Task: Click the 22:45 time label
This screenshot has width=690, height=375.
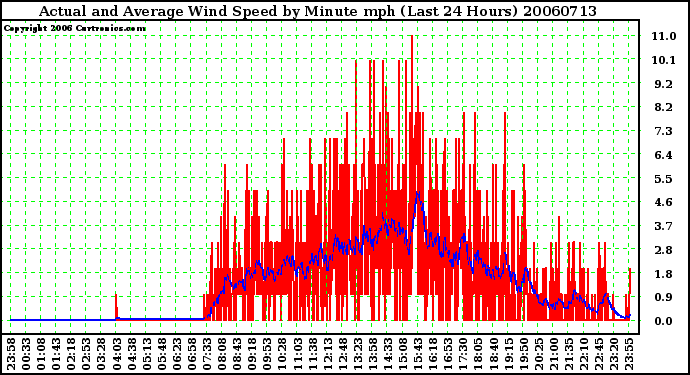Action: pyautogui.click(x=598, y=354)
